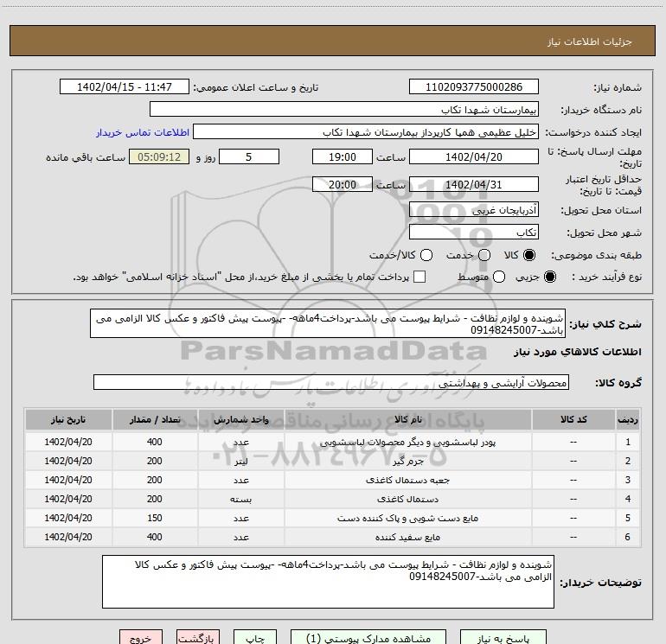The height and width of the screenshot is (644, 666).
Task: Click the واحد شمارش column header
Action: 240,419
